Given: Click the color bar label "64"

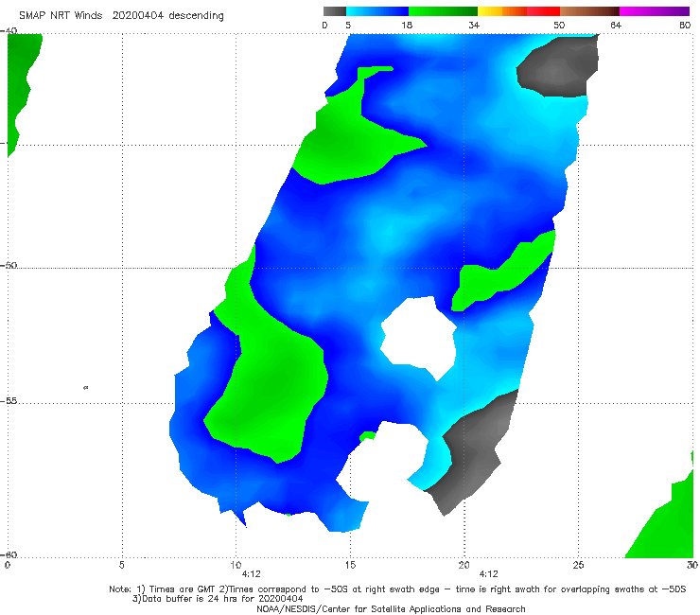Looking at the screenshot, I should pyautogui.click(x=616, y=26).
